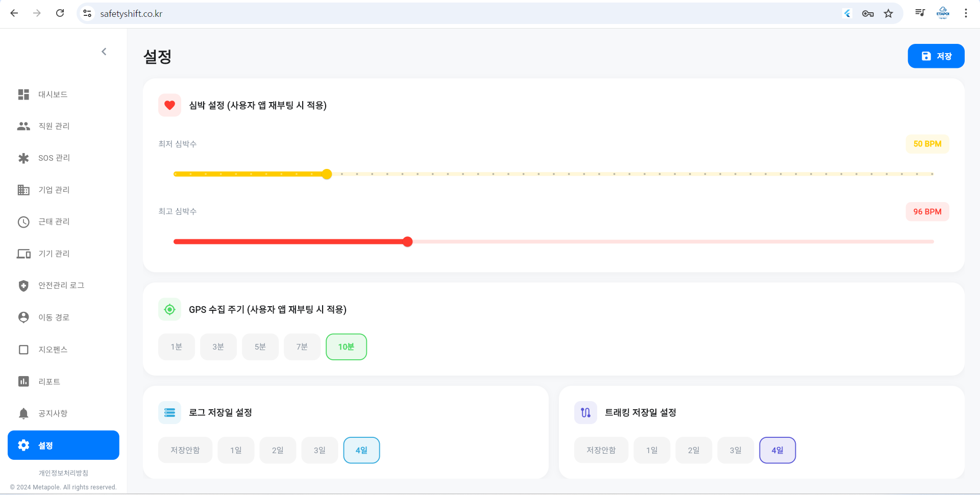Open the 직원 관리 menu item
This screenshot has height=495, width=980.
tap(54, 126)
